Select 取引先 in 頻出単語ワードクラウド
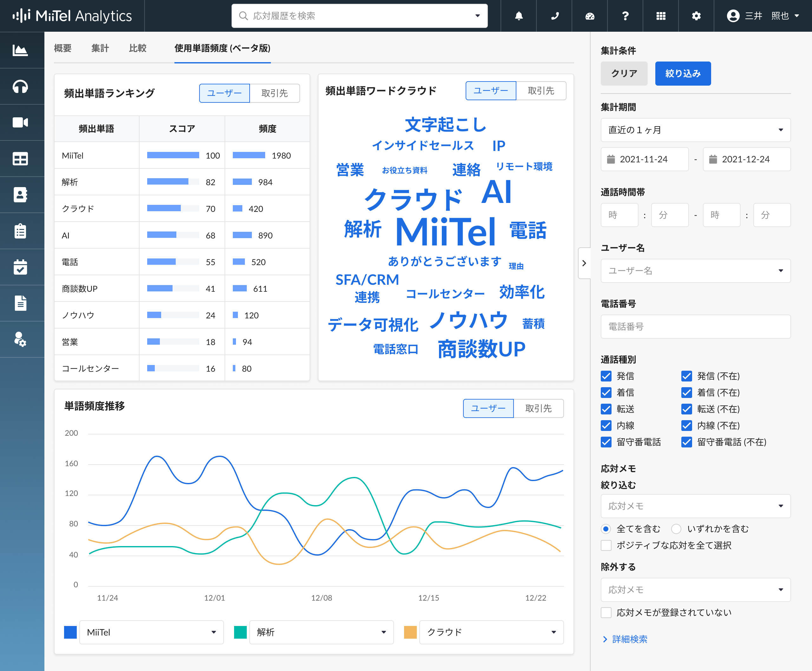812x671 pixels. point(541,91)
